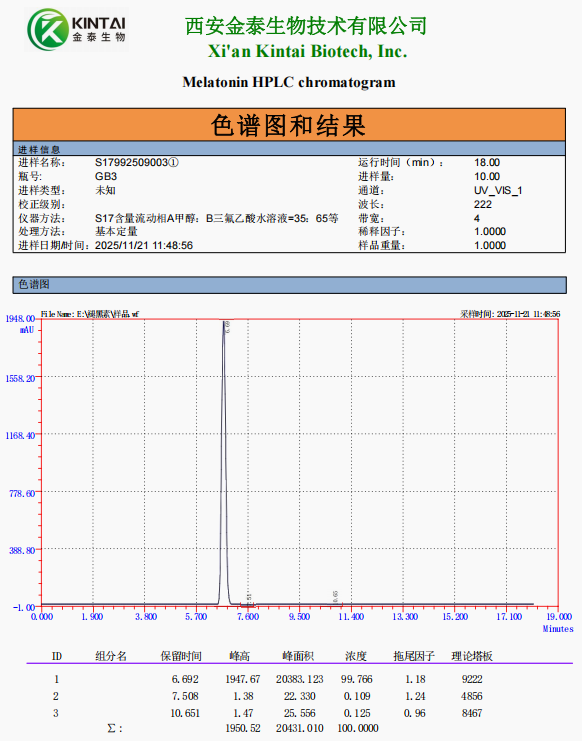This screenshot has width=582, height=741.
Task: Click vial number value GB3
Action: click(106, 177)
